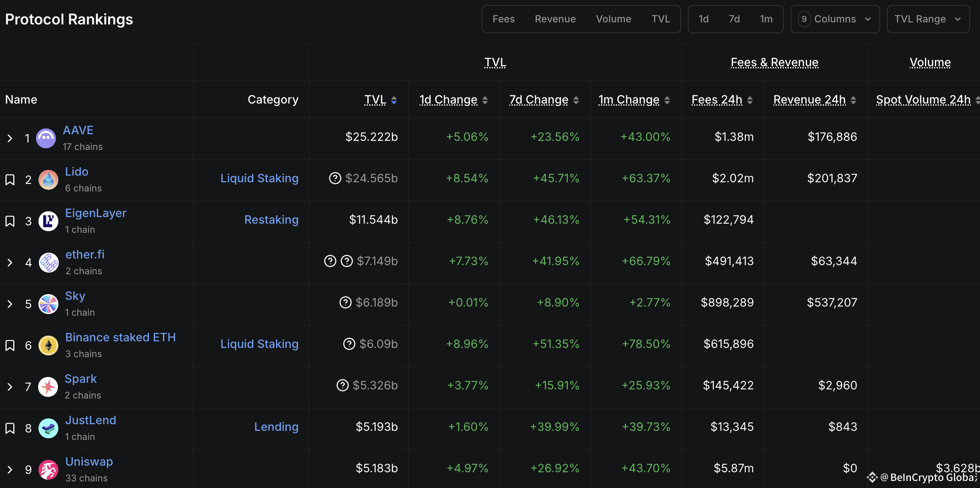Expand the Uniswap row

[x=10, y=470]
